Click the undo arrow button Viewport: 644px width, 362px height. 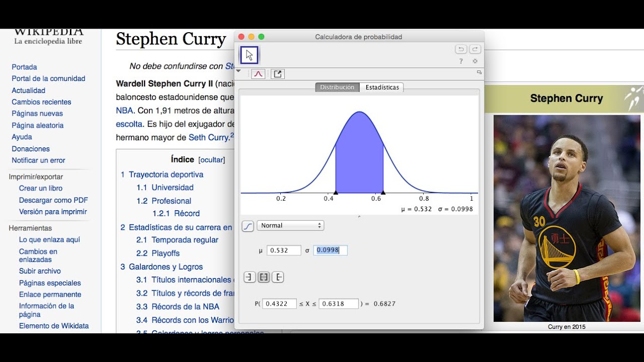tap(461, 49)
